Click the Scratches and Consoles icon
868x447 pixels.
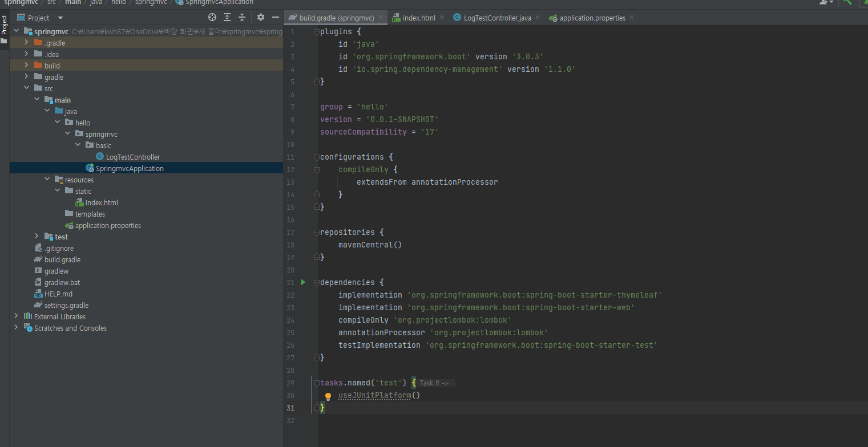click(x=27, y=328)
